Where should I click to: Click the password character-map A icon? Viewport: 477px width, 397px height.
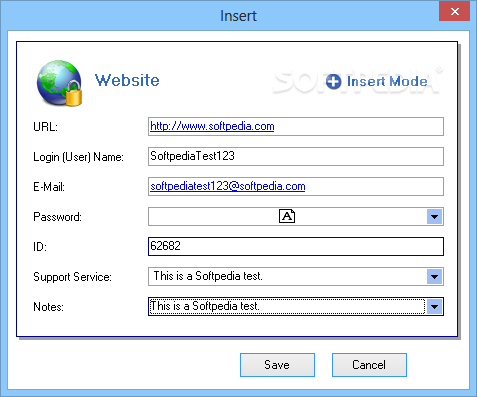click(x=287, y=216)
